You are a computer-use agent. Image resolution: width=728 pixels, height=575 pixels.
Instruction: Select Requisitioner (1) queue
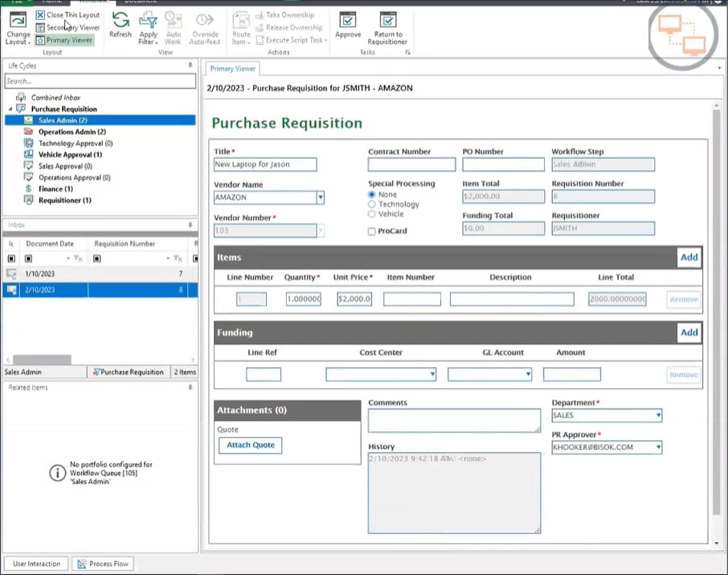(64, 201)
